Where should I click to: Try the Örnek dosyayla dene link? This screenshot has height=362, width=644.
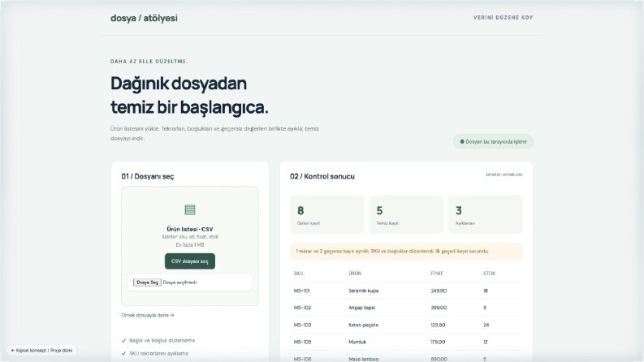click(x=148, y=315)
